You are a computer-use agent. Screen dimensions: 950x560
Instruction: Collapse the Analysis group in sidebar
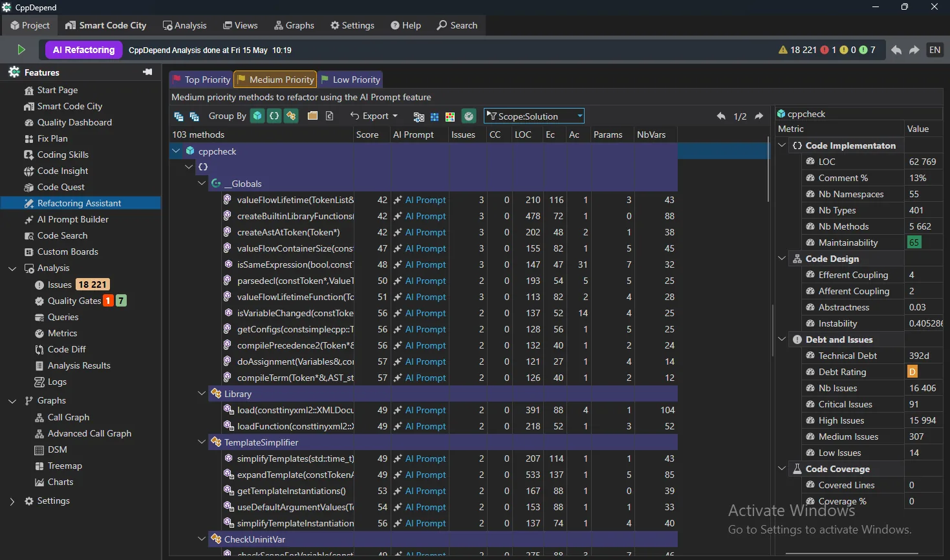(x=12, y=268)
